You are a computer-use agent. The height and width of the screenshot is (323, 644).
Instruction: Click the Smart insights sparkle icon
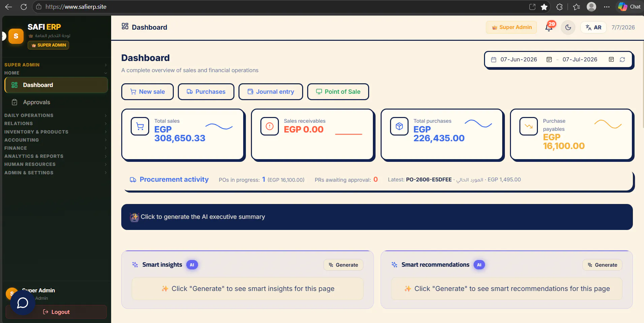(x=135, y=265)
